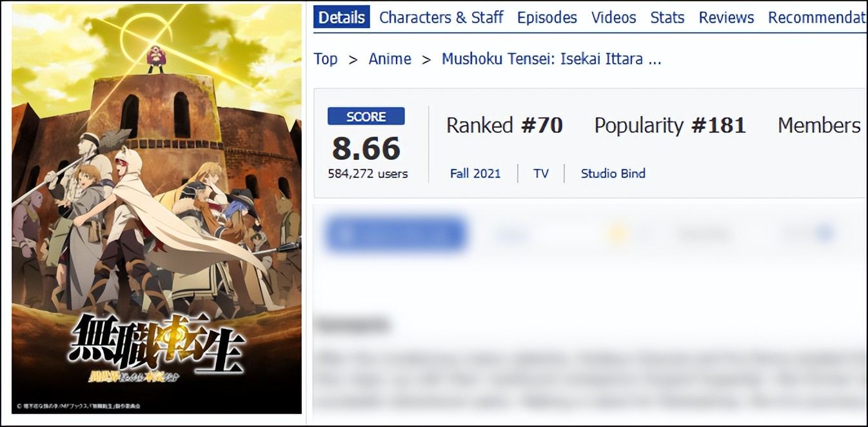Viewport: 868px width, 427px height.
Task: Click the blurred blue add-to-list button
Action: click(396, 234)
